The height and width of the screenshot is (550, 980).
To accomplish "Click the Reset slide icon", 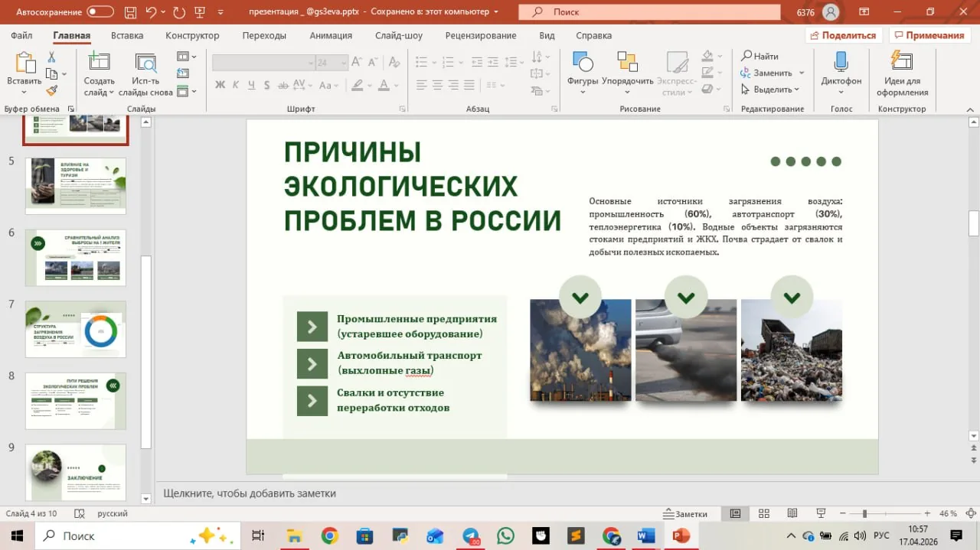I will [182, 73].
